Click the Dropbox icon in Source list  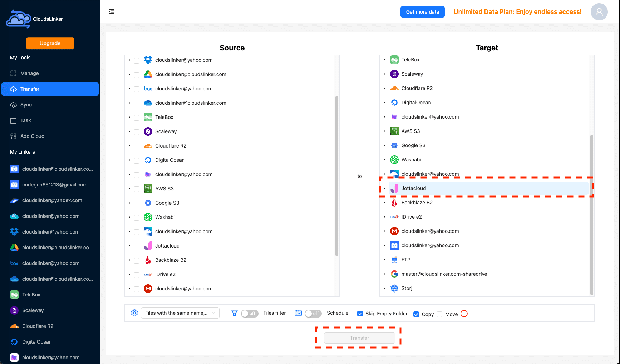pos(148,60)
